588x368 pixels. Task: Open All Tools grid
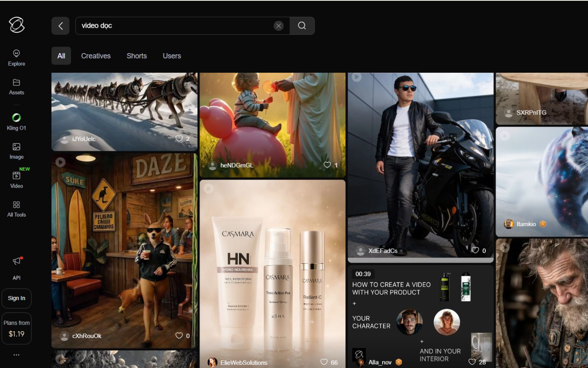tap(16, 209)
